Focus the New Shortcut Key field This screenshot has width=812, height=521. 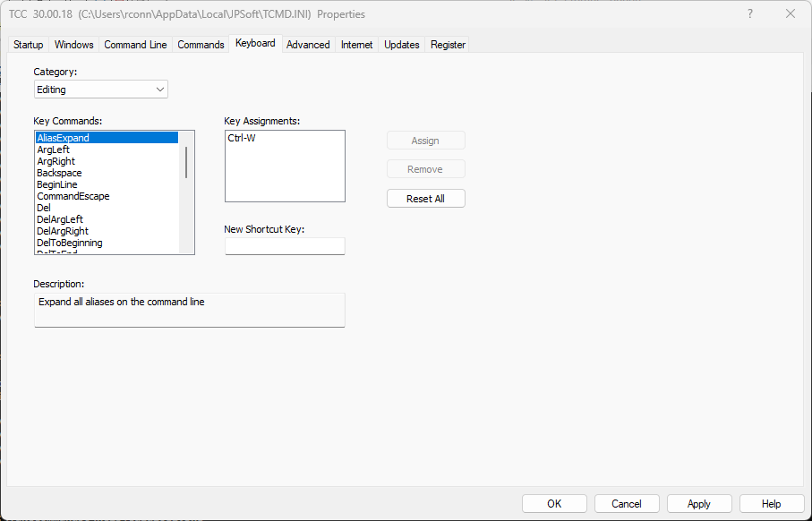coord(285,246)
